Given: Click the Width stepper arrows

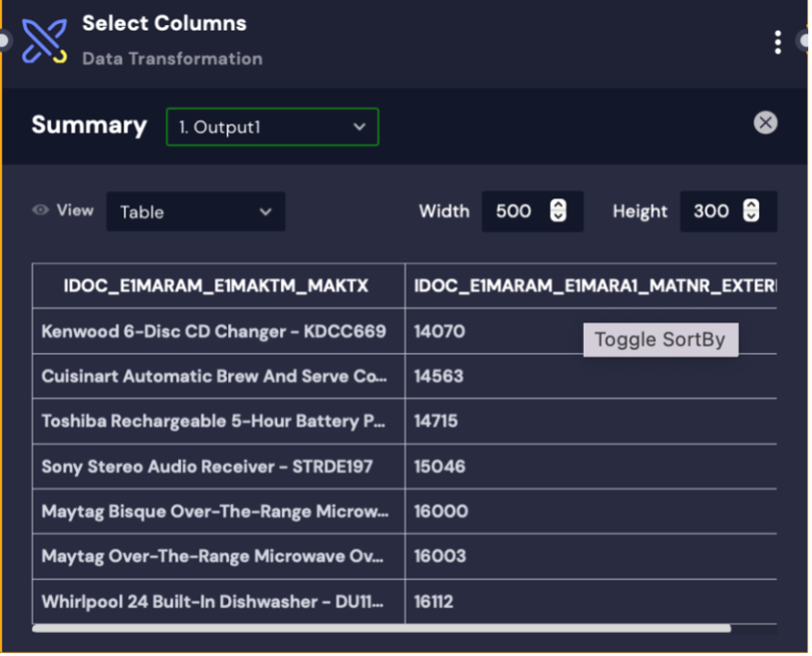Looking at the screenshot, I should point(558,211).
